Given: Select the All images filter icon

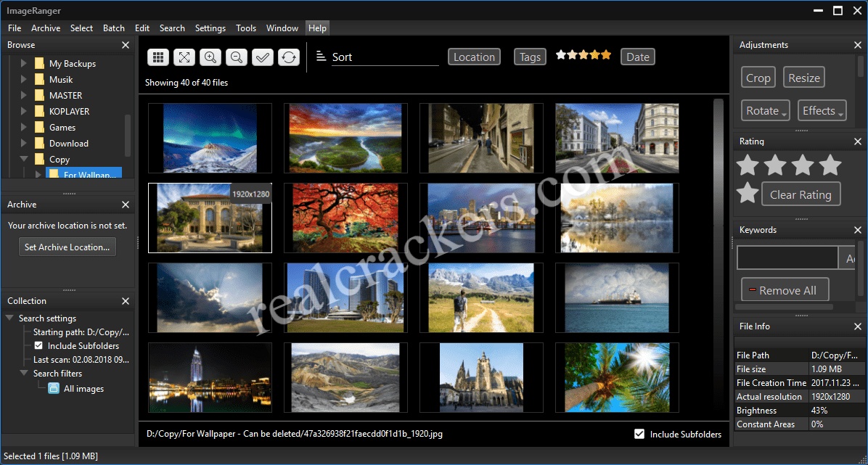Looking at the screenshot, I should (x=53, y=388).
